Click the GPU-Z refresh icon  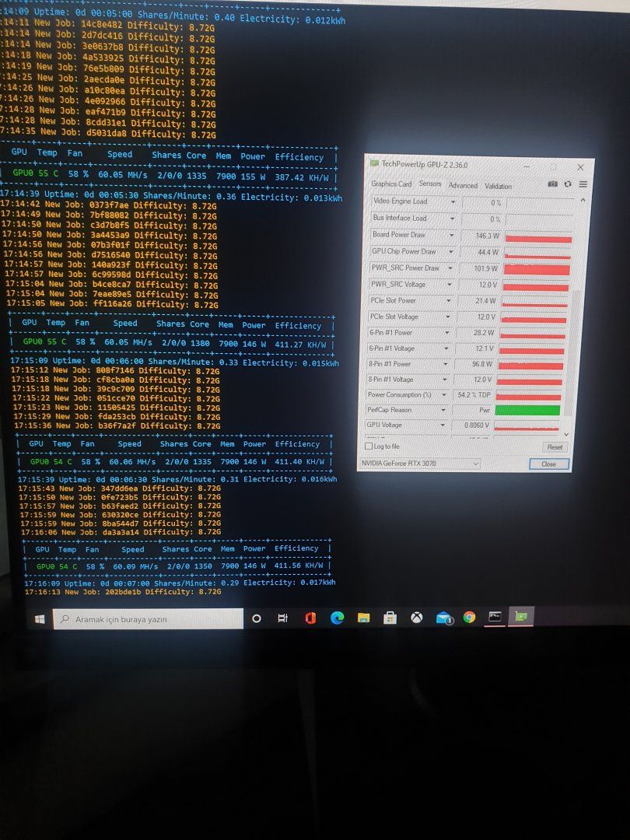(568, 184)
